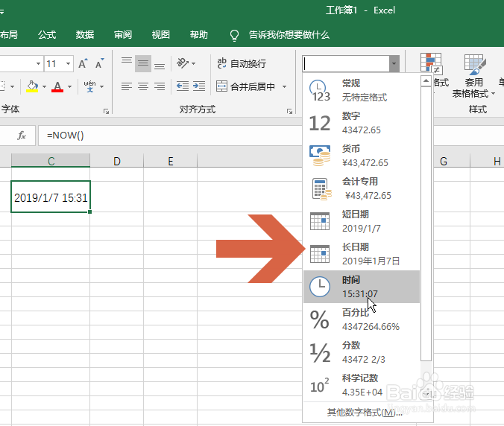The width and height of the screenshot is (504, 426).
Task: Click the fx insert function button
Action: (22, 136)
